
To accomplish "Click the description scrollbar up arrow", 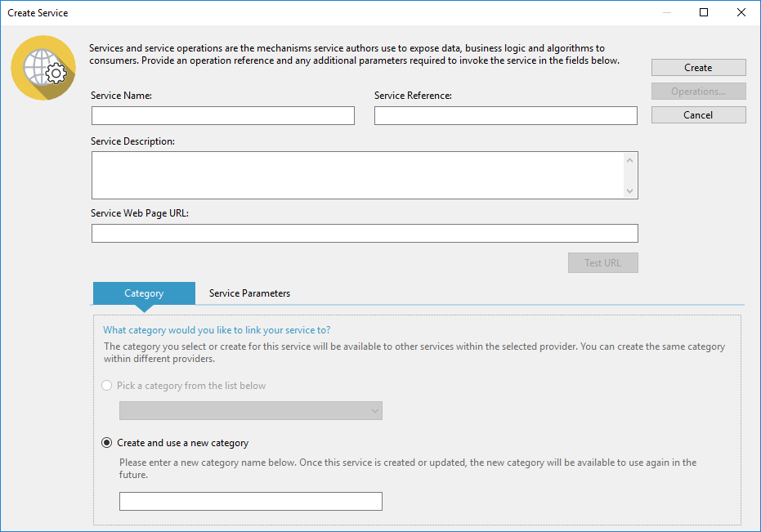I will click(x=630, y=160).
